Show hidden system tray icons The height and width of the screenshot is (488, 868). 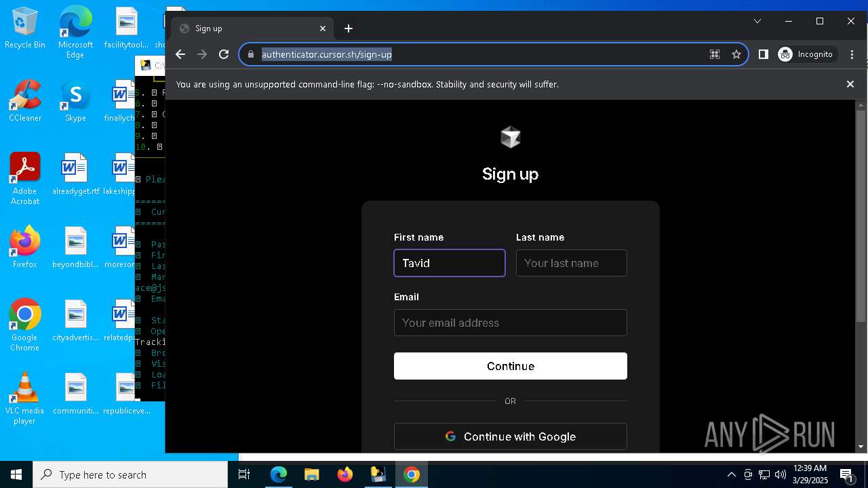[x=731, y=474]
